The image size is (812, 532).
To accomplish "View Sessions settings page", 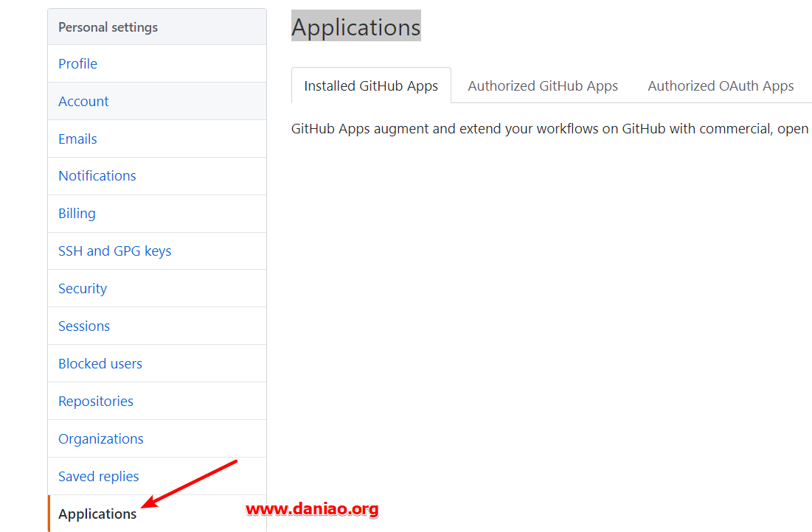I will pyautogui.click(x=157, y=326).
